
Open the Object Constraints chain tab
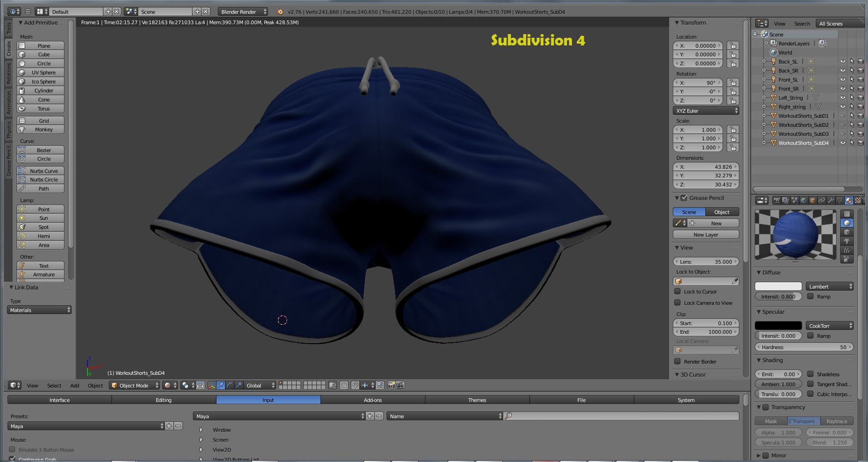pos(821,201)
